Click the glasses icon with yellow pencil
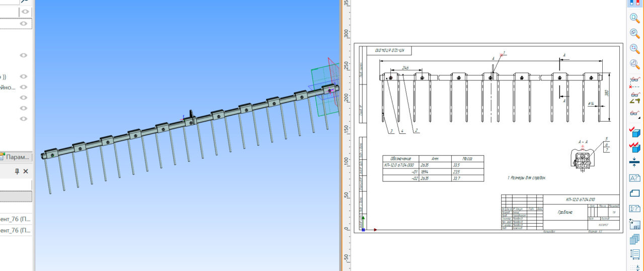Image resolution: width=644 pixels, height=271 pixels. click(x=634, y=98)
